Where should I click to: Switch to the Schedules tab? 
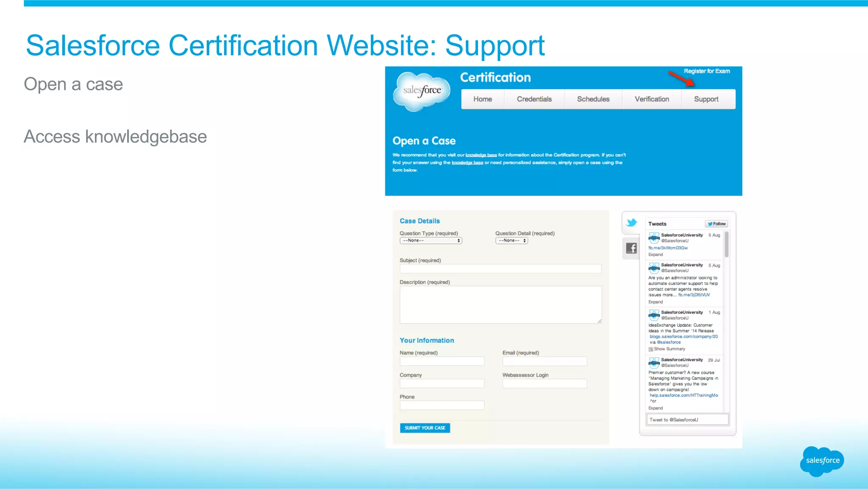[x=593, y=99]
